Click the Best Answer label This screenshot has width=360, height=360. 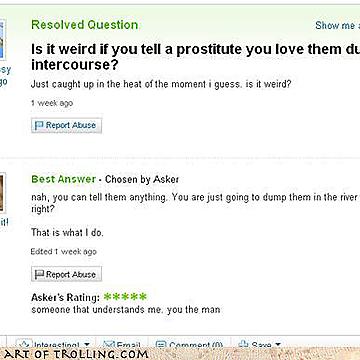click(x=63, y=179)
